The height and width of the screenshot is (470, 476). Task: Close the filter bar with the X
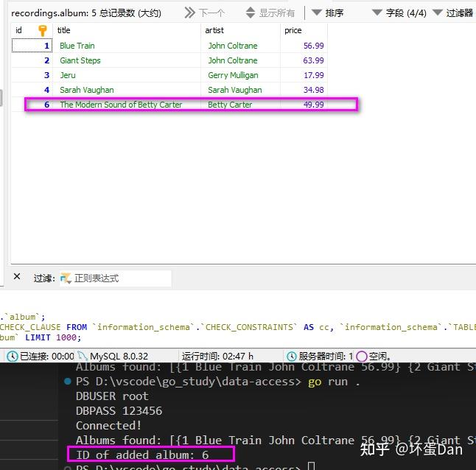[x=17, y=276]
